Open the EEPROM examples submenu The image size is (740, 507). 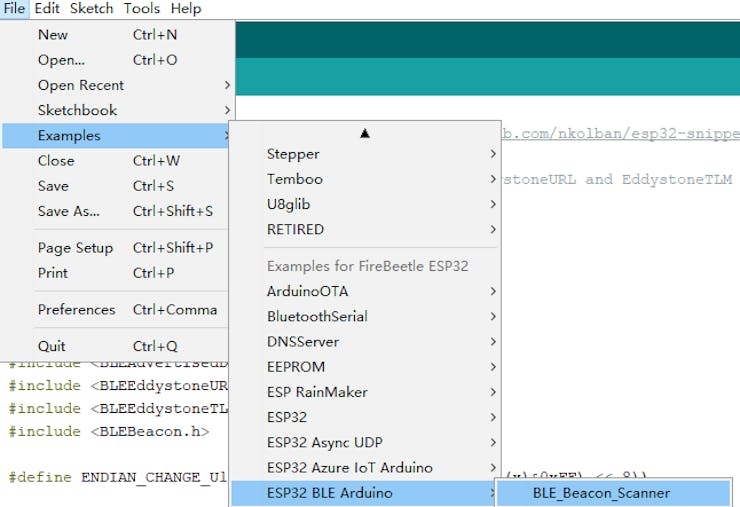pyautogui.click(x=365, y=367)
